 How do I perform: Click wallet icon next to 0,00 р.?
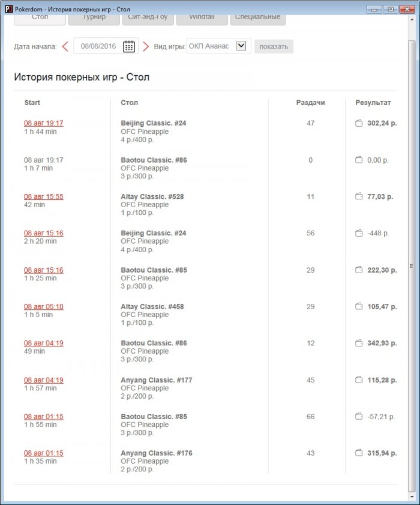(x=359, y=160)
